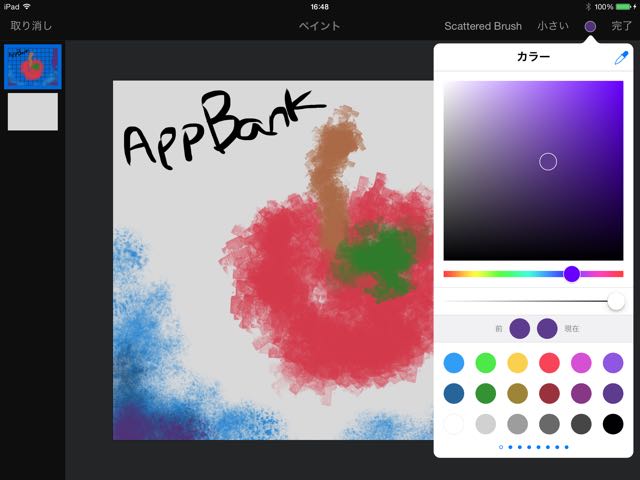This screenshot has width=640, height=480.
Task: Tap the カラー popover title
Action: tap(533, 56)
